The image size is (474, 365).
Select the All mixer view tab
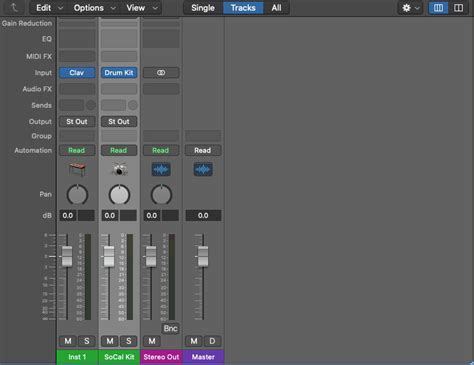(276, 8)
